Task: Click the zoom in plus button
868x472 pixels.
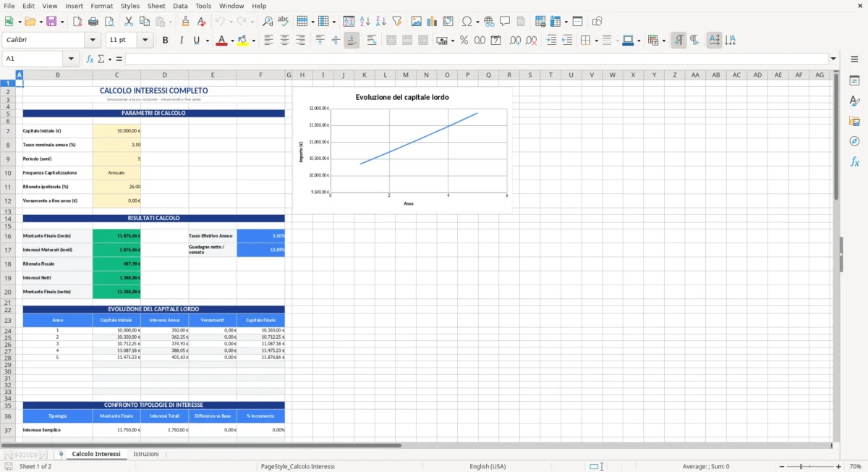Action: tap(839, 467)
